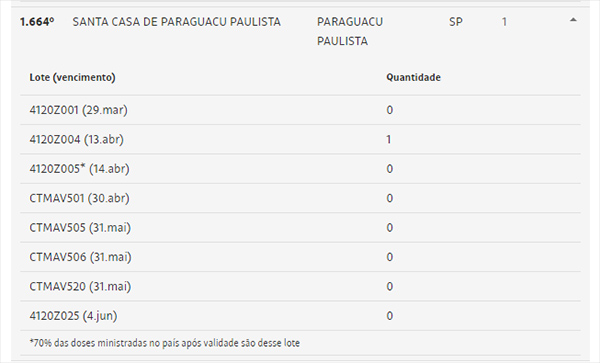Collapse the Santa Casa de Paraguacu Paulista row
The image size is (600, 363).
[x=573, y=20]
